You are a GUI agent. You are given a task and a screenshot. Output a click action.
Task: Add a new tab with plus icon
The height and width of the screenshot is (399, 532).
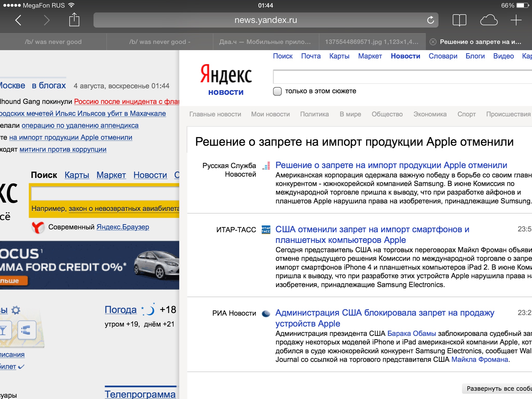tap(516, 20)
